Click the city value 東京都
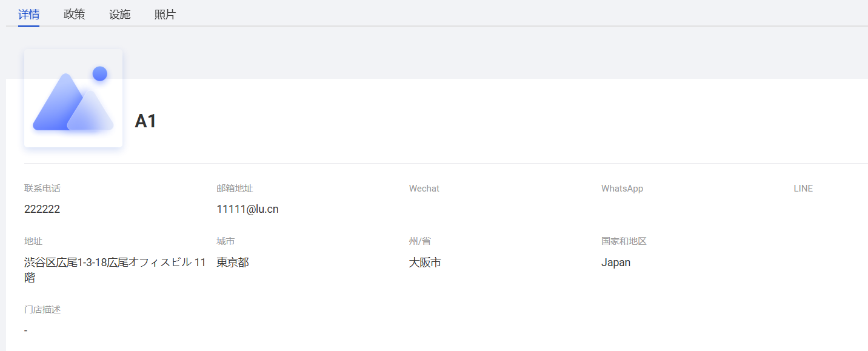868x351 pixels. [x=233, y=262]
